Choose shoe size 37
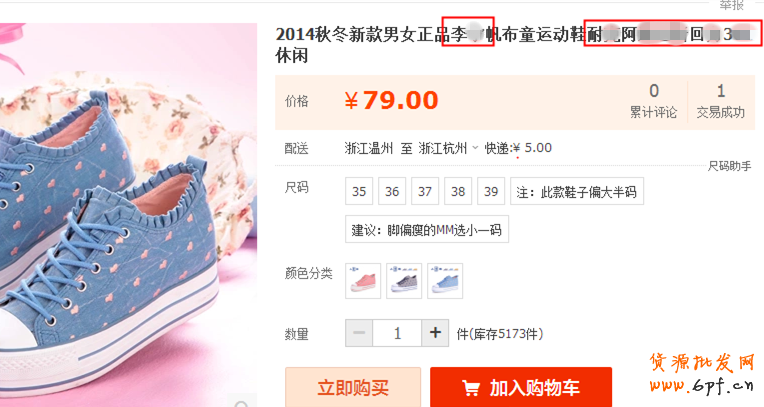 click(x=425, y=191)
